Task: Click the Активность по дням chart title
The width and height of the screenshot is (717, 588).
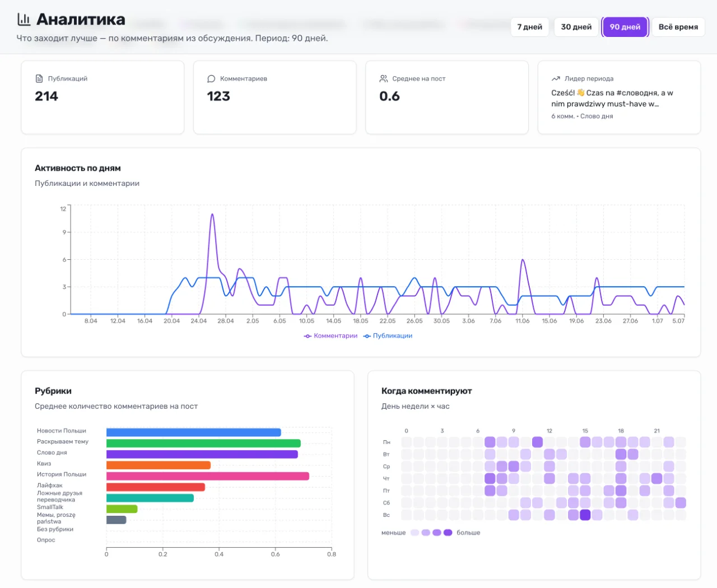Action: [x=78, y=168]
